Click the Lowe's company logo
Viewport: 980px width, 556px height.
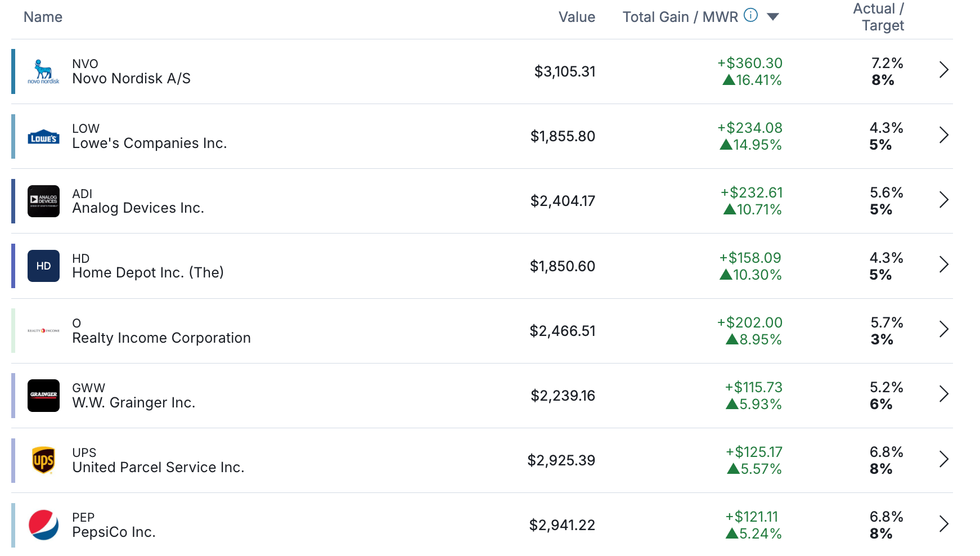[43, 137]
